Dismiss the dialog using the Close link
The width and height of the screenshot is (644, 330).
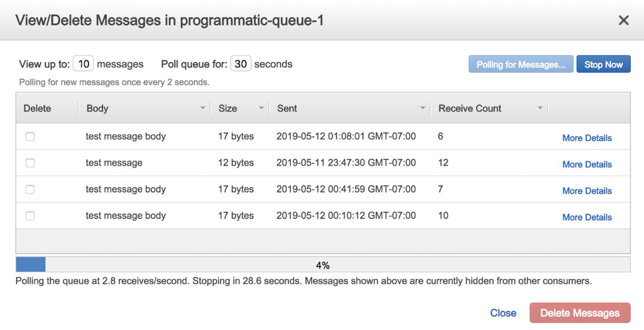coord(503,312)
